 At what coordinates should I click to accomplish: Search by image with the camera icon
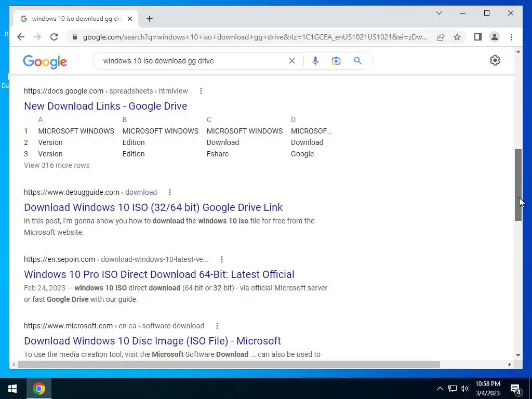coord(336,61)
